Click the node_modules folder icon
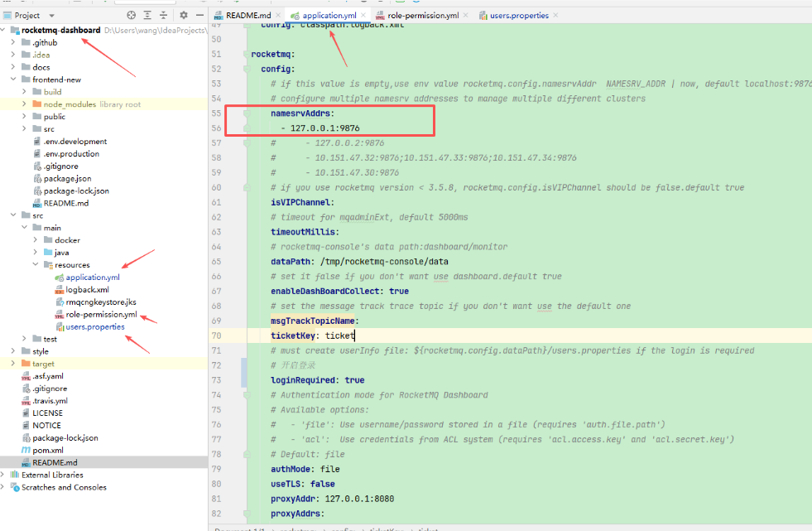 click(36, 104)
